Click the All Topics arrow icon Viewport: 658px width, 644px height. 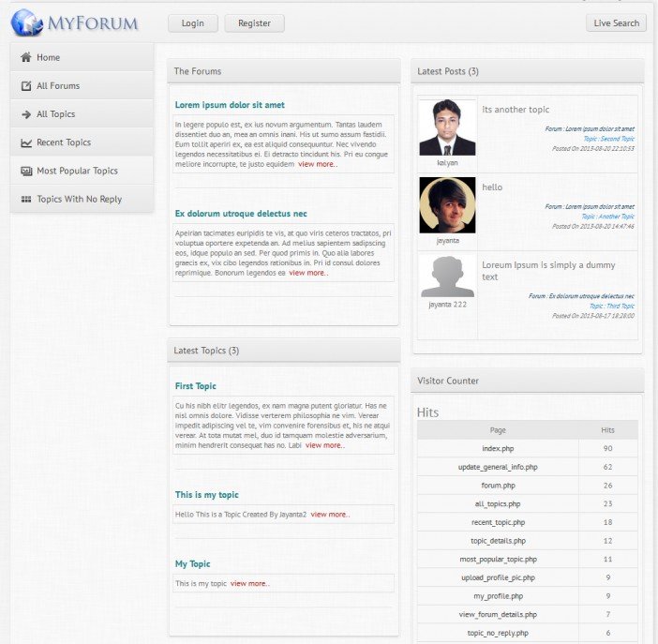pos(25,114)
